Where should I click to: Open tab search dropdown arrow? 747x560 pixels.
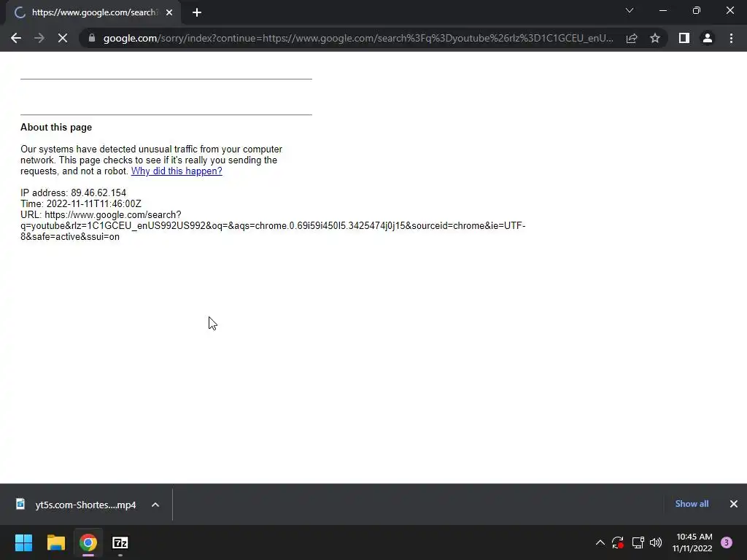tap(630, 10)
